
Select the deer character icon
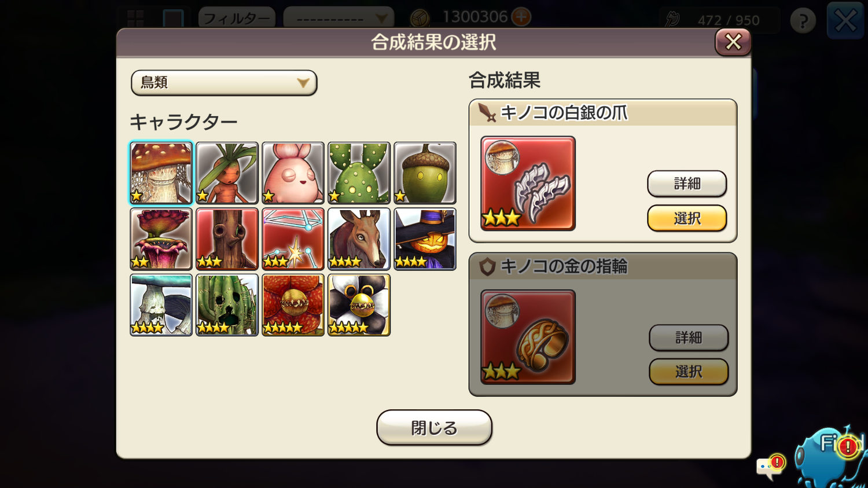tap(359, 239)
